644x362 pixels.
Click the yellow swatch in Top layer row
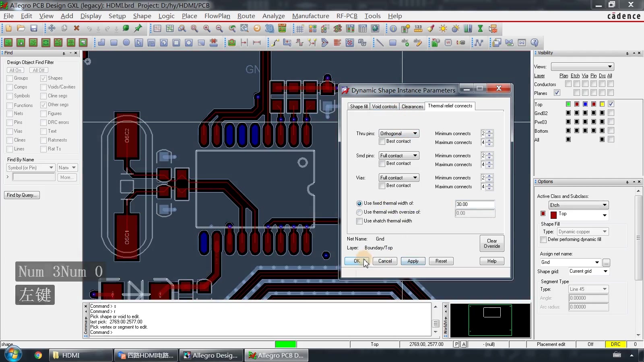pyautogui.click(x=602, y=105)
